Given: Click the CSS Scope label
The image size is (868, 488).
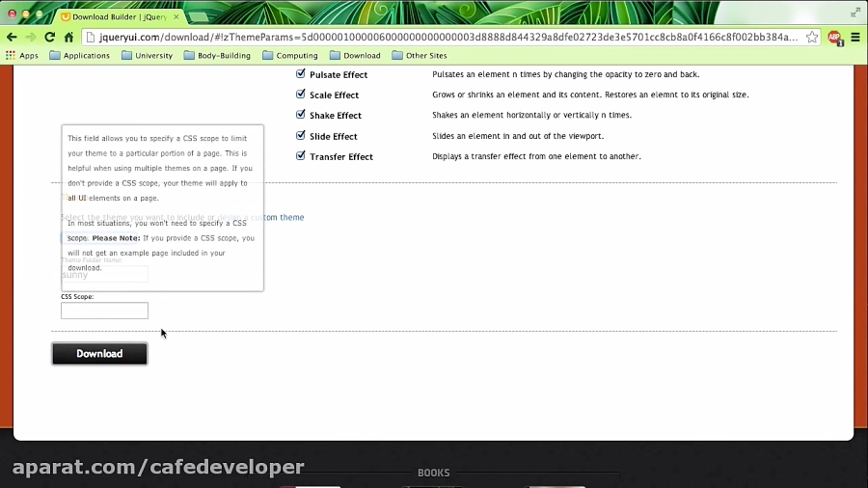Looking at the screenshot, I should coord(77,297).
